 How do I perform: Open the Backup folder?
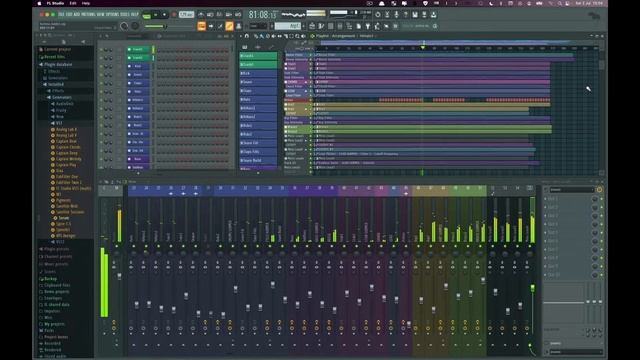[50, 279]
